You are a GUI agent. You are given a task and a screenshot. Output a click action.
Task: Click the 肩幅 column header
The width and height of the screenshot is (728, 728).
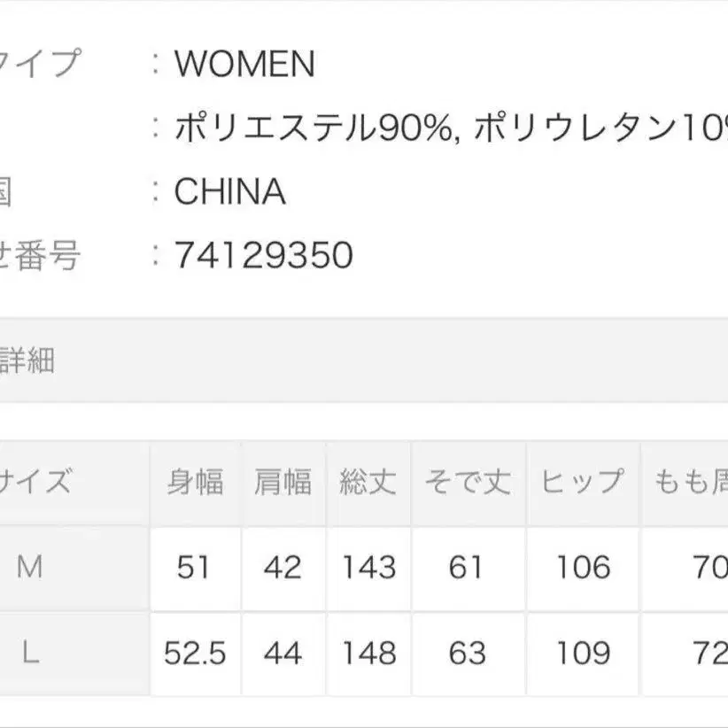click(x=283, y=483)
